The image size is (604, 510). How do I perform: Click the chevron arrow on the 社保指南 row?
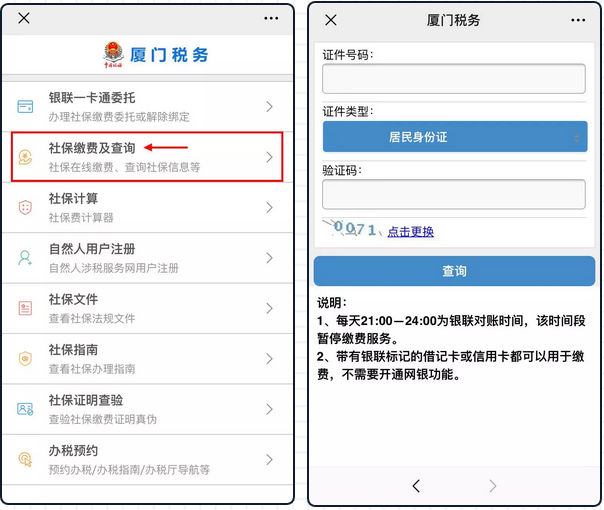pyautogui.click(x=270, y=359)
